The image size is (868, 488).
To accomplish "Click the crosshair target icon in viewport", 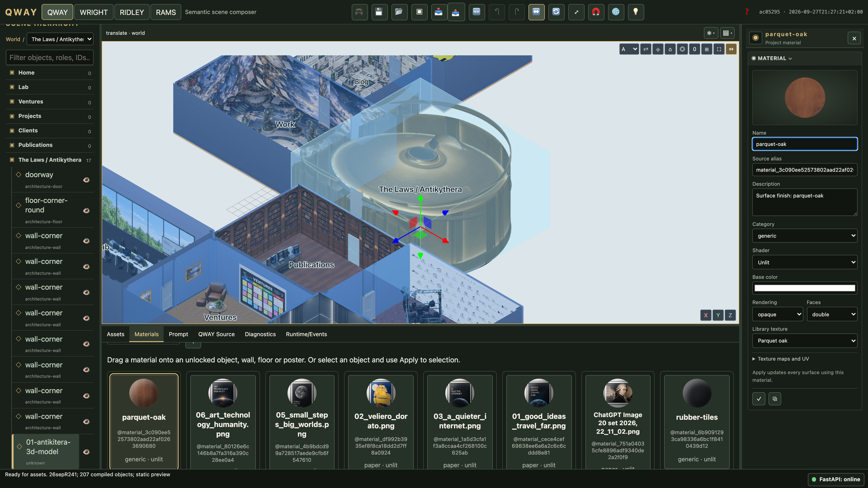I will (x=658, y=49).
